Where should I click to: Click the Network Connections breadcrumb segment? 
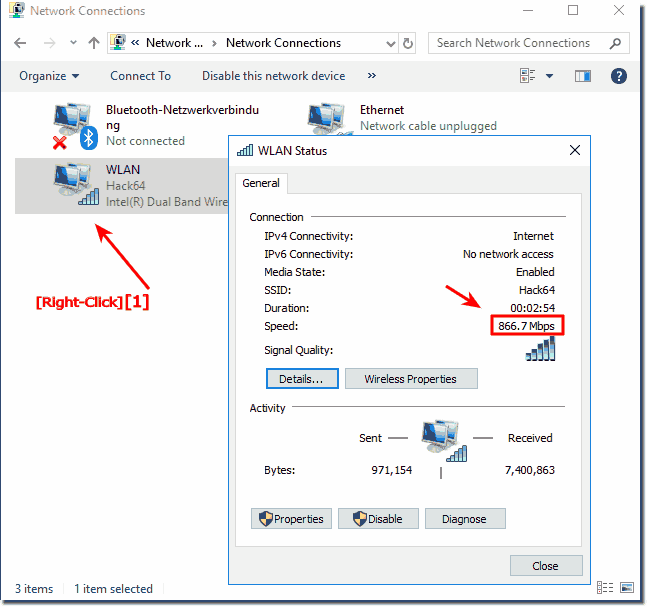(283, 43)
